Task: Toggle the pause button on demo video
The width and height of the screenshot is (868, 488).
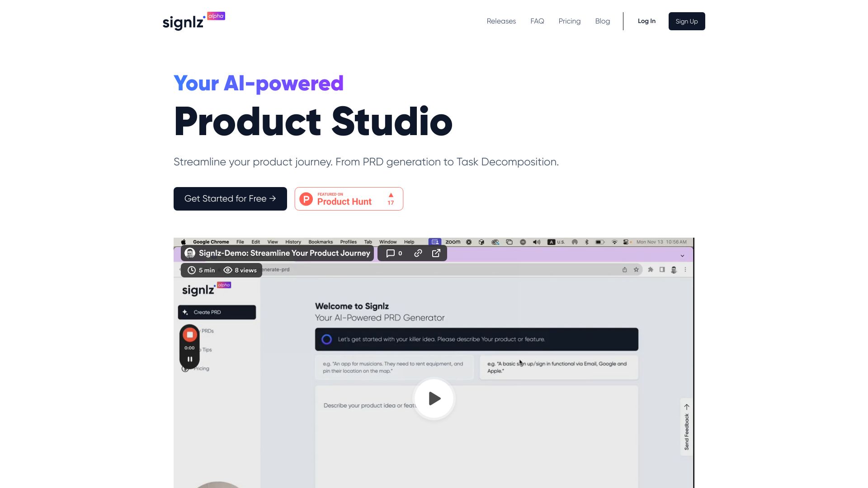Action: 189,359
